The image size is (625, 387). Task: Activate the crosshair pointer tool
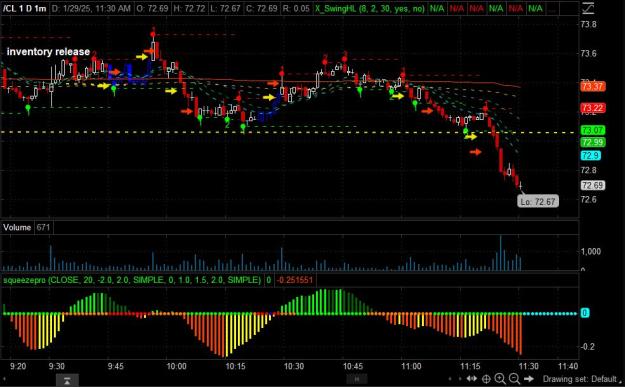(x=486, y=379)
